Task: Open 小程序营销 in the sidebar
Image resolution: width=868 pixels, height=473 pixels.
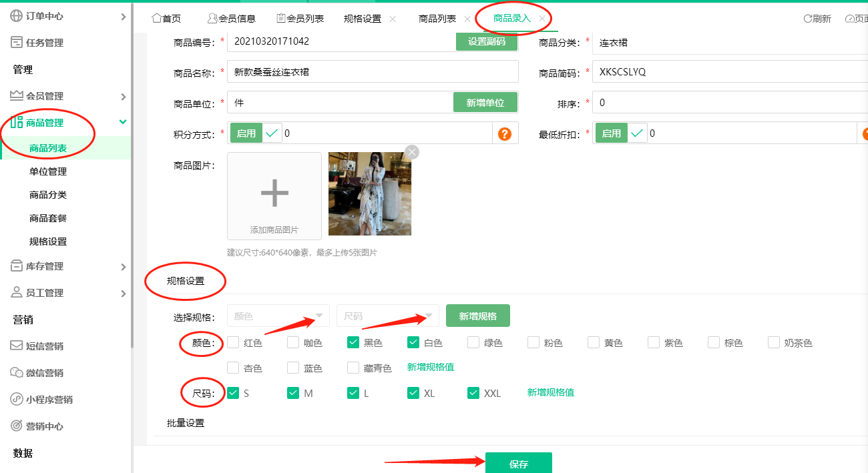Action: pyautogui.click(x=15, y=399)
